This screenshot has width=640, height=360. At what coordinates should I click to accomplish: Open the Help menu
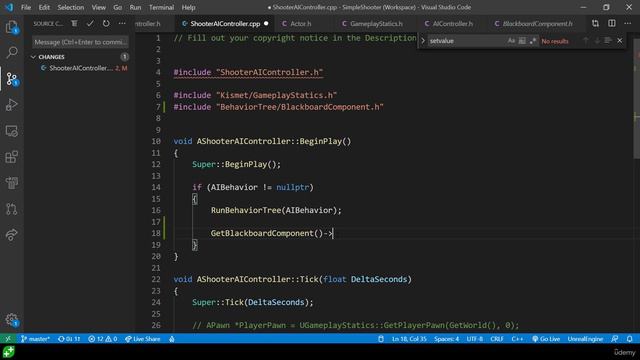188,7
